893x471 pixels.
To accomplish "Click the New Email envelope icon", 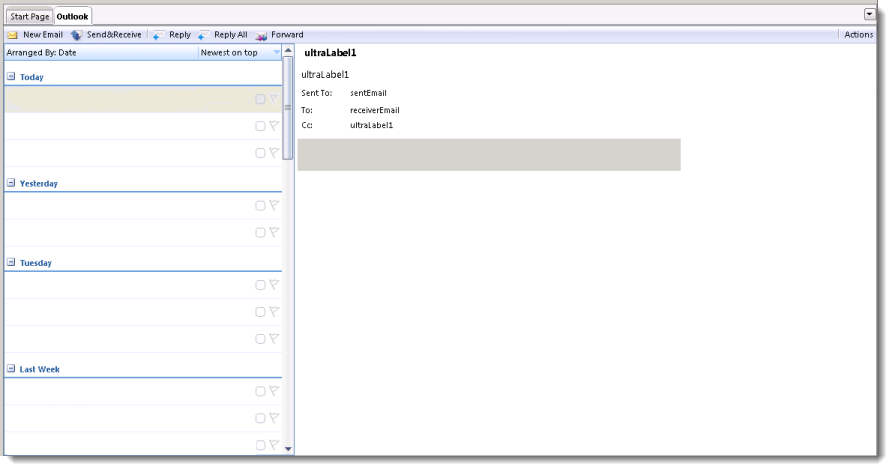I will pyautogui.click(x=13, y=35).
